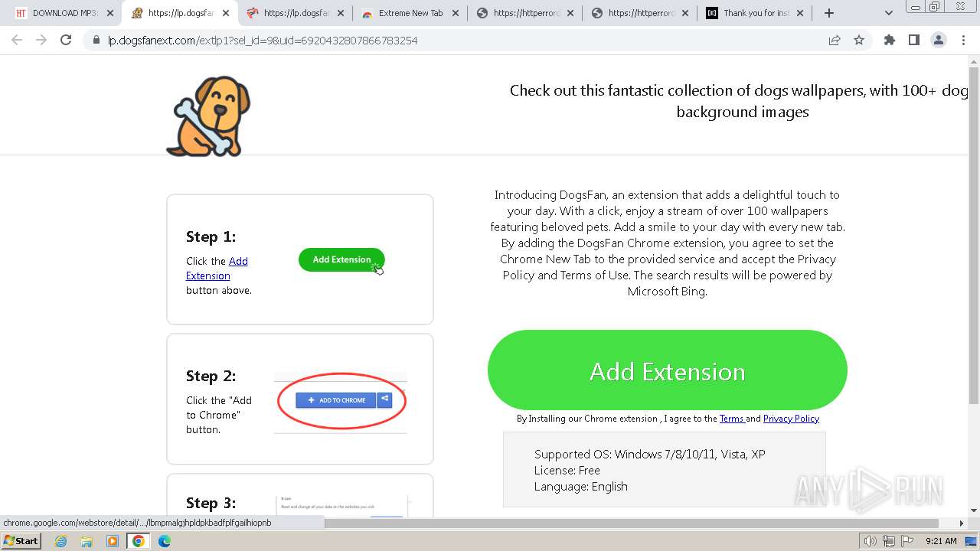980x551 pixels.
Task: Click the Chrome taskbar icon
Action: tap(139, 541)
